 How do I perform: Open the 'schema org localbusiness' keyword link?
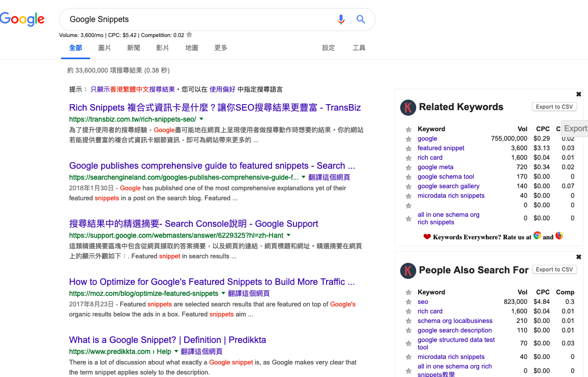point(455,321)
